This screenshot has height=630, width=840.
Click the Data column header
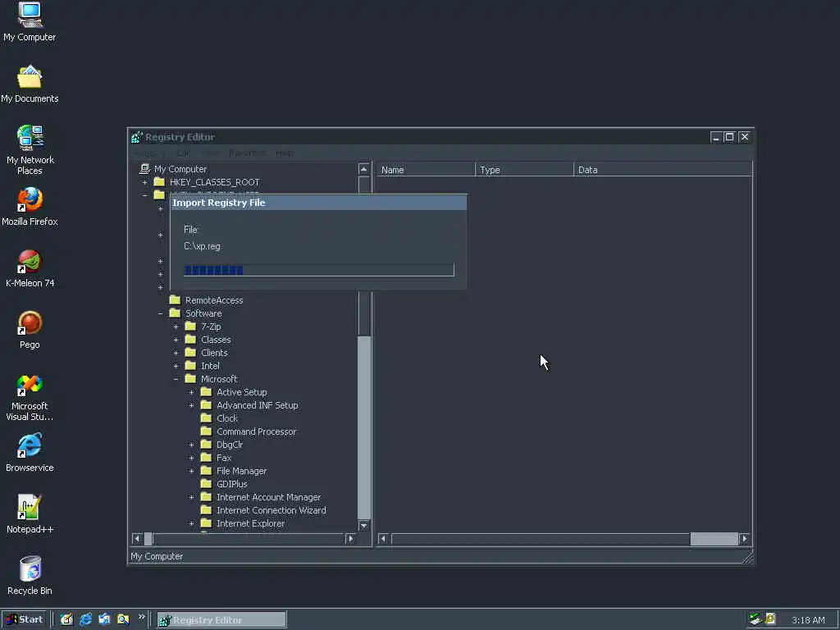tap(663, 170)
